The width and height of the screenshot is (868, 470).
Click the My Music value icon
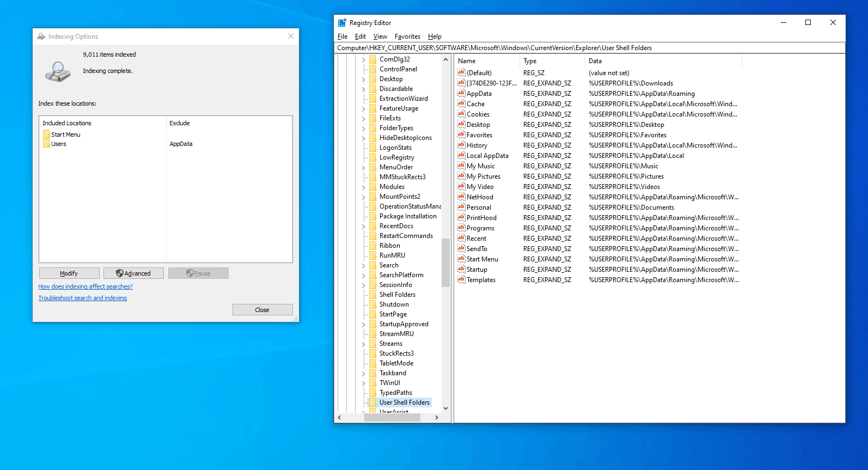pyautogui.click(x=461, y=166)
